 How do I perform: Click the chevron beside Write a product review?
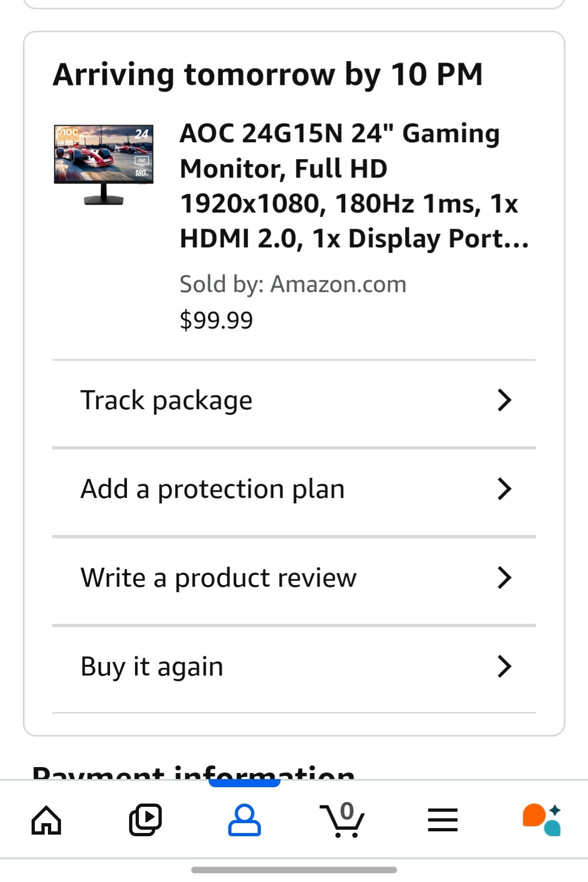pyautogui.click(x=504, y=578)
